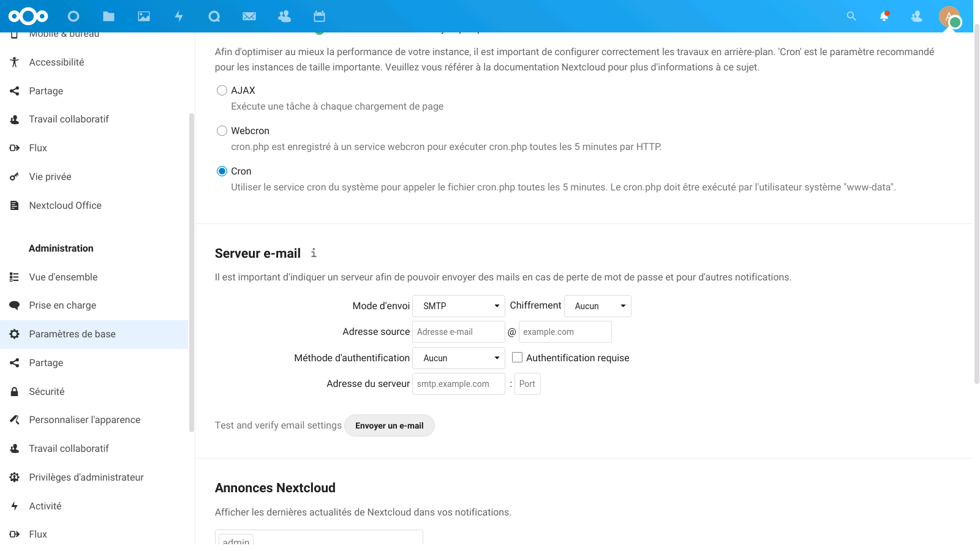Expand the Chiffrement dropdown
Image resolution: width=980 pixels, height=551 pixels.
pos(598,306)
